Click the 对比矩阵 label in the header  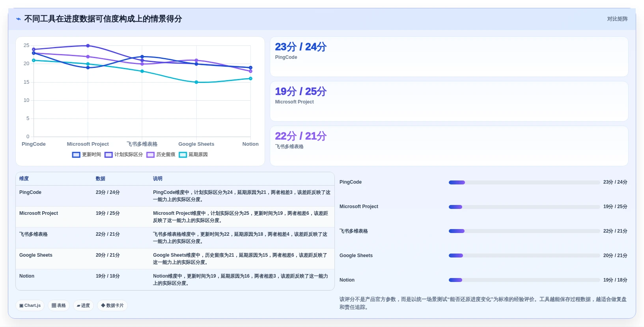click(617, 19)
